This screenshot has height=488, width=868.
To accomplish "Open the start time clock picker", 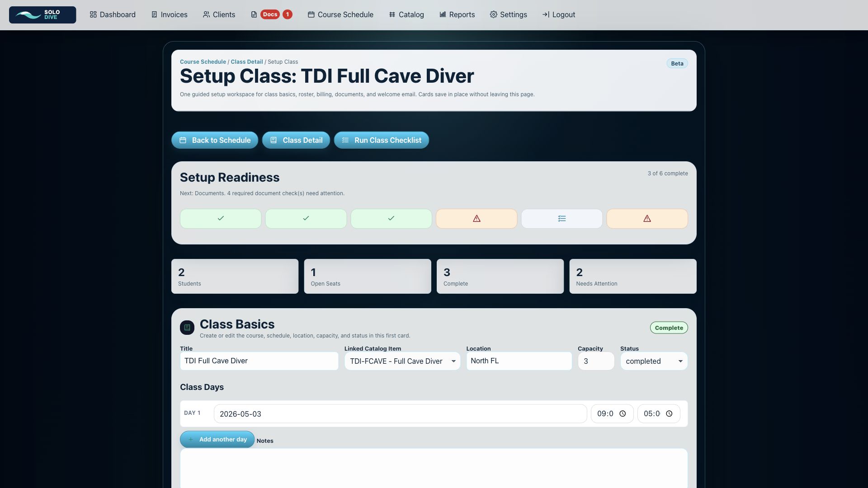I will [623, 414].
